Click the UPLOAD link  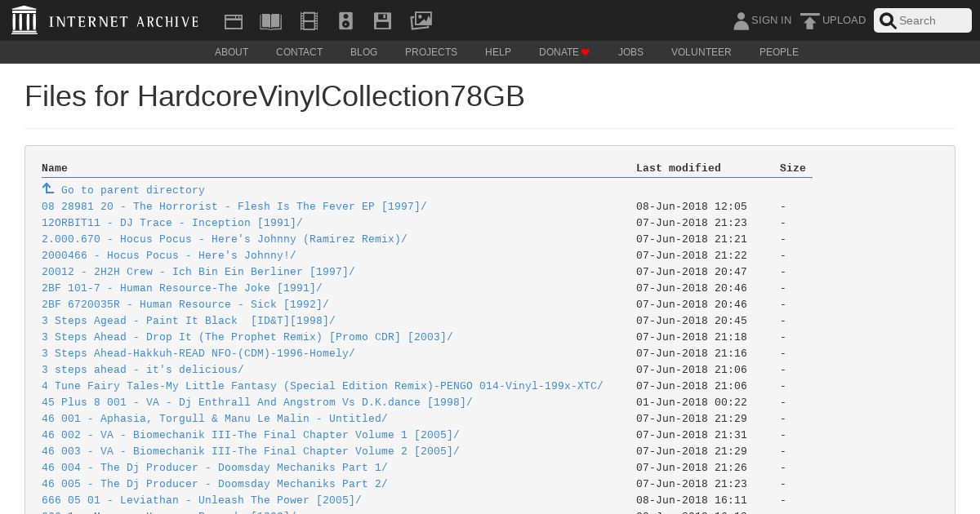tap(844, 20)
